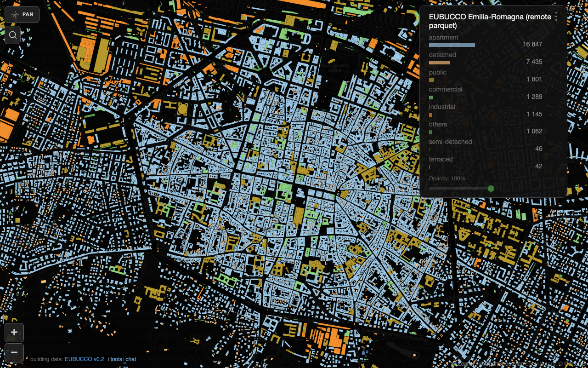The height and width of the screenshot is (368, 588).
Task: Open the magnifier search tool
Action: [13, 34]
